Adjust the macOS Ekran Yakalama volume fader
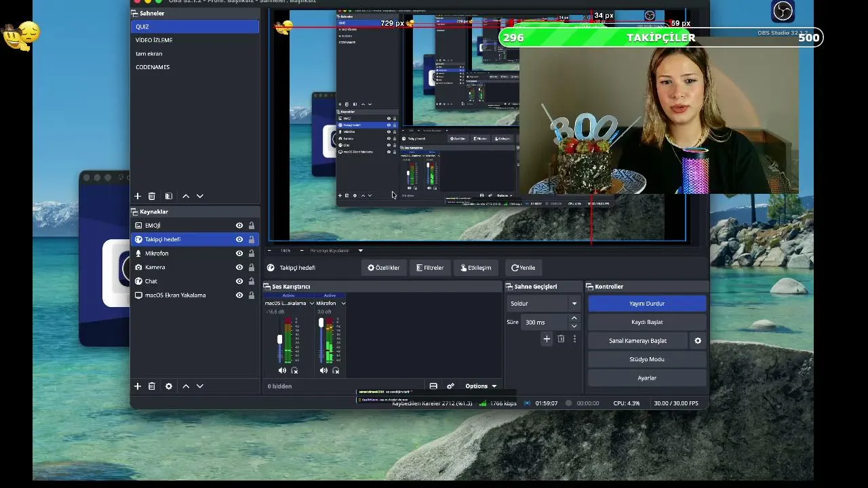 pyautogui.click(x=279, y=339)
